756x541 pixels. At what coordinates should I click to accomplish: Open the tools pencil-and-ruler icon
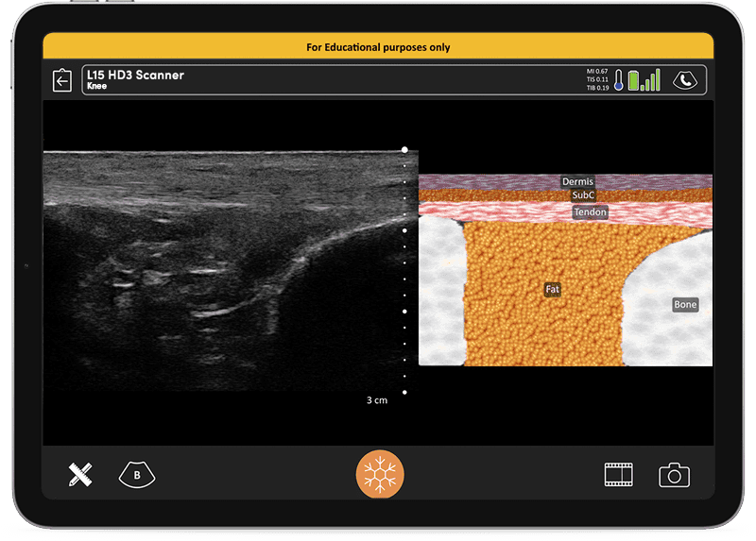click(80, 475)
